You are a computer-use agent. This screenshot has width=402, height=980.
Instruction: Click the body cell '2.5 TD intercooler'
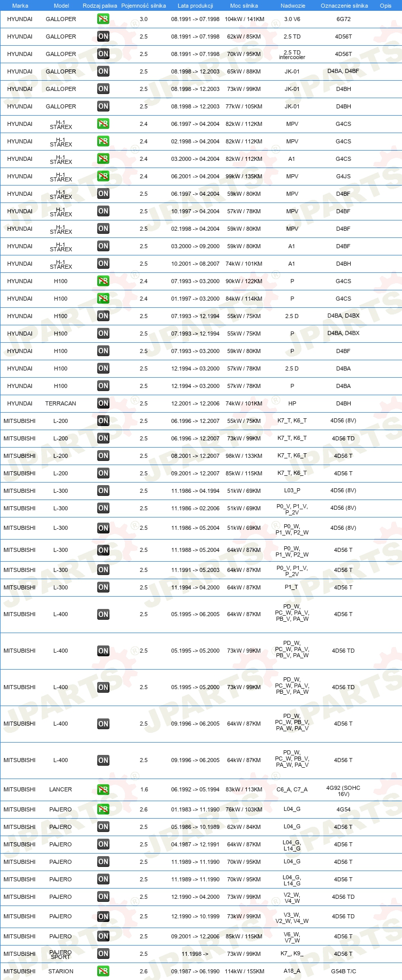point(292,54)
